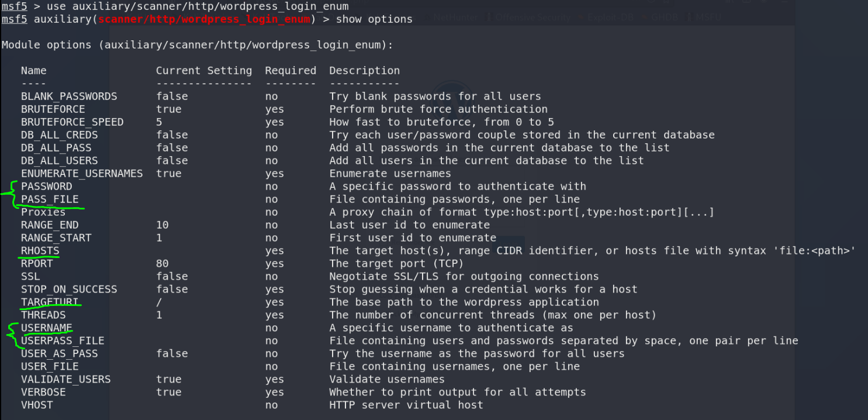Open the Offensive Security bookmark
The image size is (868, 420).
[532, 18]
